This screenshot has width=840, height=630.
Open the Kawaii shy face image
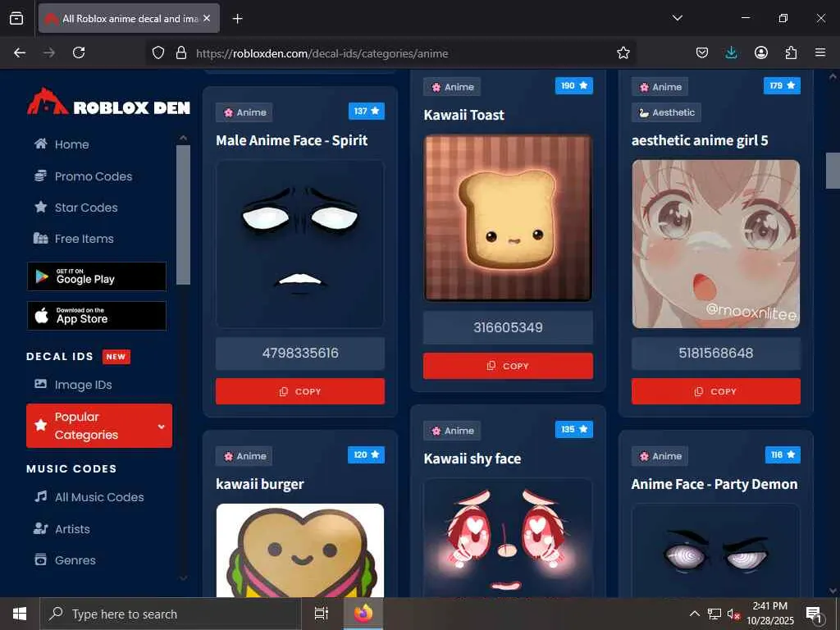click(x=508, y=537)
